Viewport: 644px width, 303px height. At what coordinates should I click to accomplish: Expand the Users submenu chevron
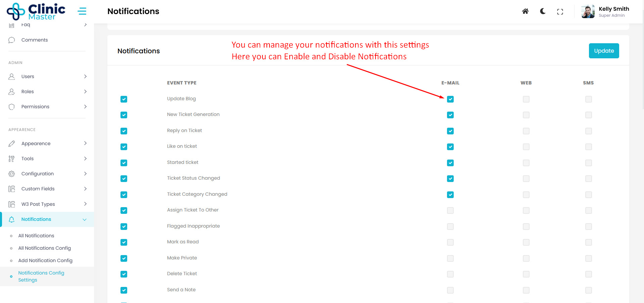[x=85, y=76]
